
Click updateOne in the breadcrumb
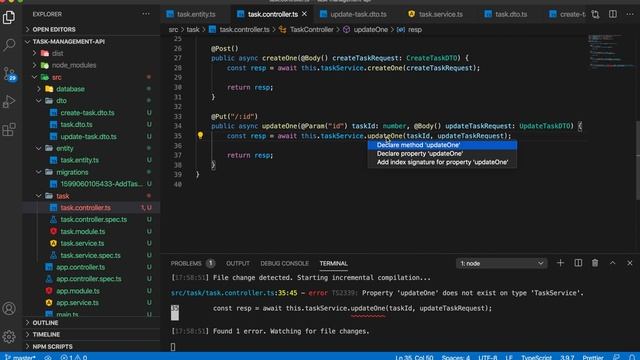[371, 29]
